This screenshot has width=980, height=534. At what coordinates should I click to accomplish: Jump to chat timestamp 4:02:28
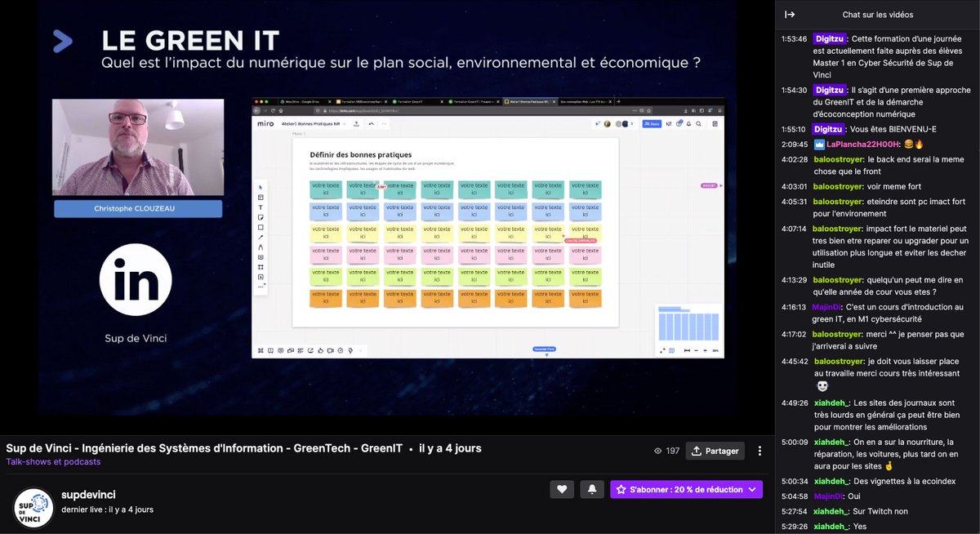click(x=794, y=160)
